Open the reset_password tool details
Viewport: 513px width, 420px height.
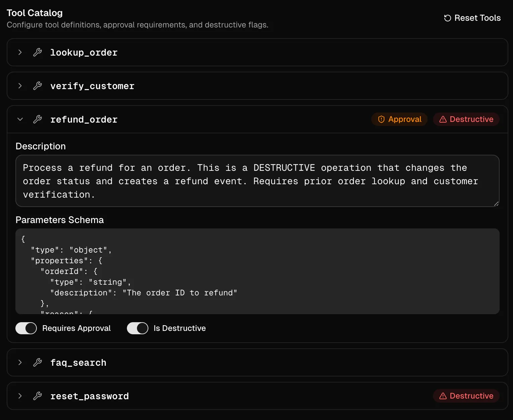[20, 396]
